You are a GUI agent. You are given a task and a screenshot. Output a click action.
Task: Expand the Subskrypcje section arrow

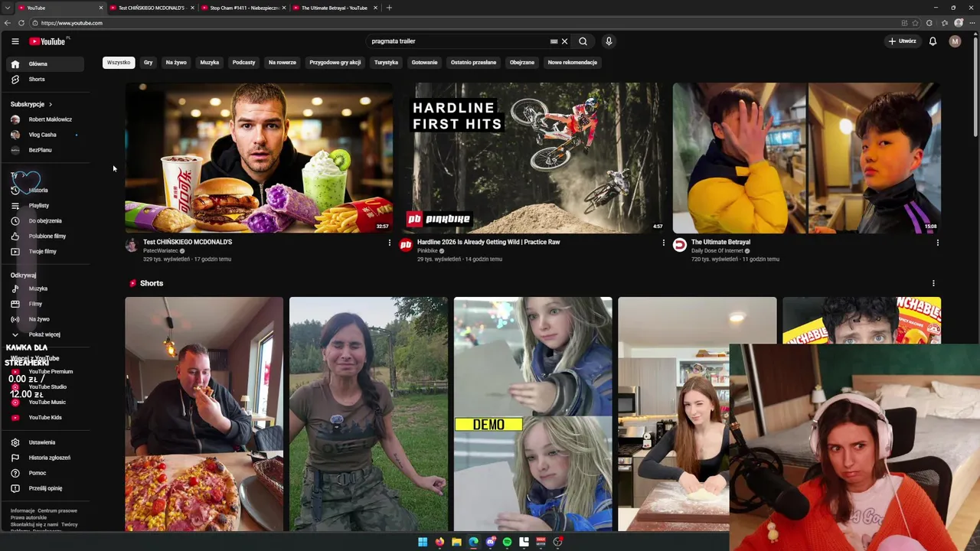51,104
